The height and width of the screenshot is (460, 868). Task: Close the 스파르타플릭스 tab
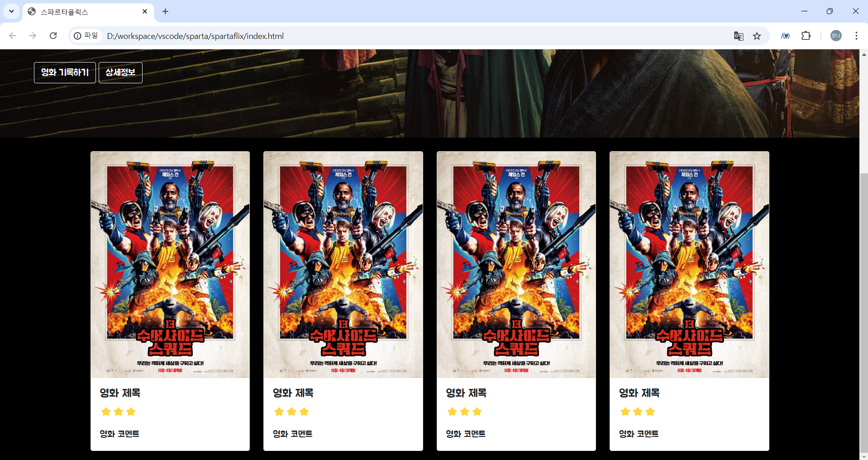tap(145, 11)
